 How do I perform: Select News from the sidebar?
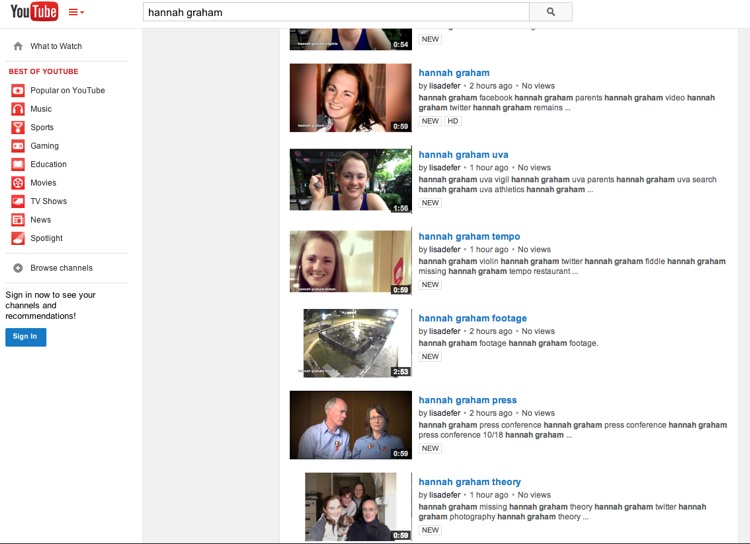40,220
